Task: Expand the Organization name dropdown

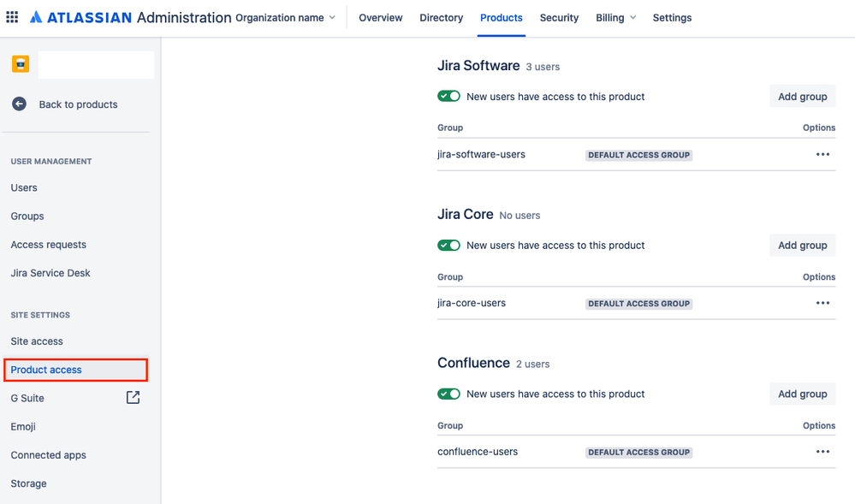Action: 285,17
